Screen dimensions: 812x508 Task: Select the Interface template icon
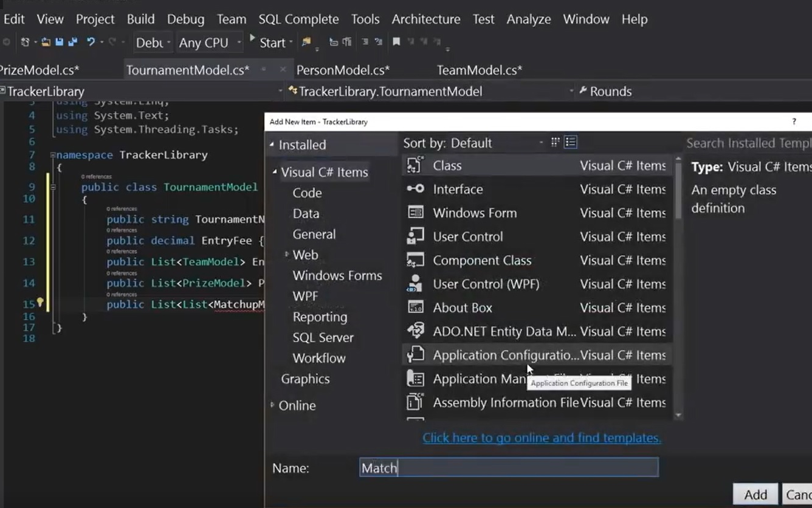[416, 189]
